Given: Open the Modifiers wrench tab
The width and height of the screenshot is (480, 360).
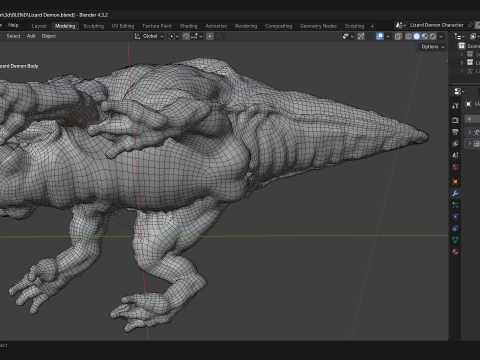Looking at the screenshot, I should [455, 193].
